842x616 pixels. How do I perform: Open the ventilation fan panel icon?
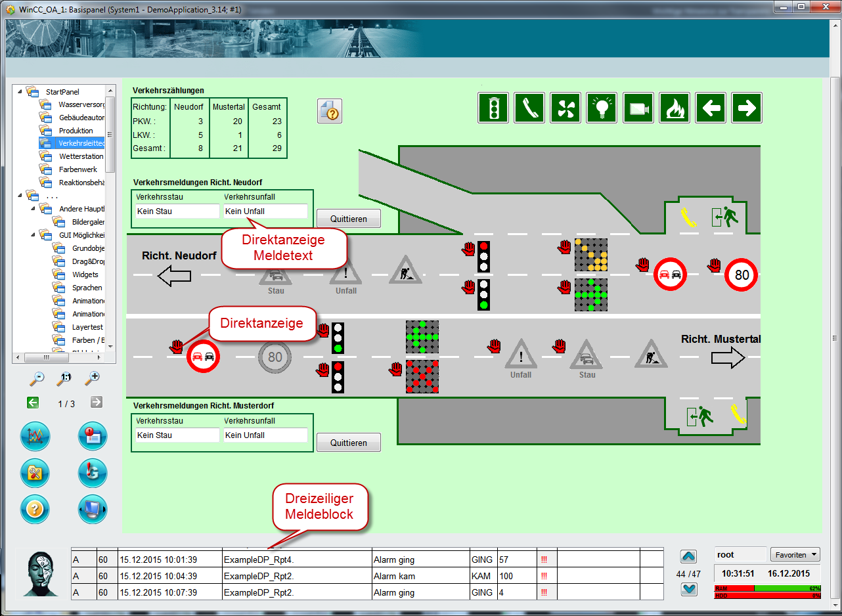pyautogui.click(x=565, y=108)
